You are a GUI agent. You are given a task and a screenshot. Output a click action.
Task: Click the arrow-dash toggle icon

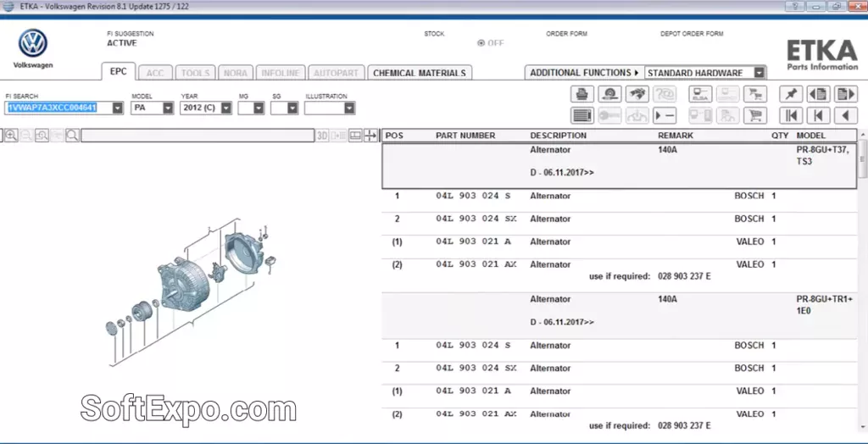point(665,116)
